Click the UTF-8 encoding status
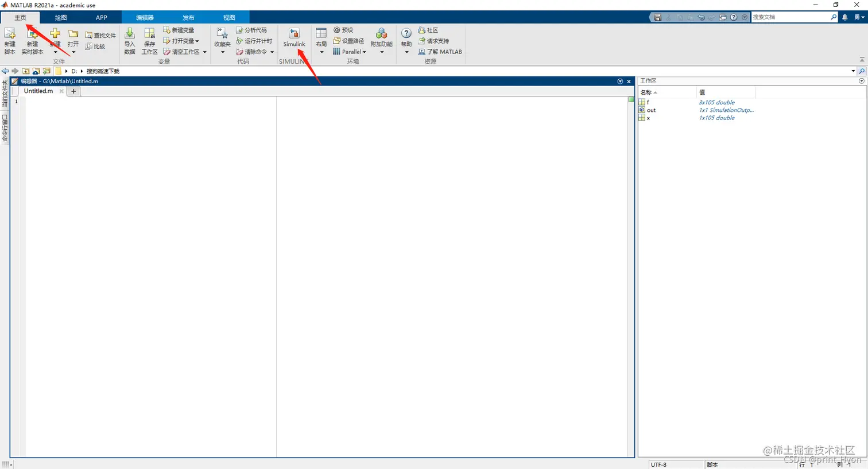Viewport: 868px width, 469px height. click(658, 464)
